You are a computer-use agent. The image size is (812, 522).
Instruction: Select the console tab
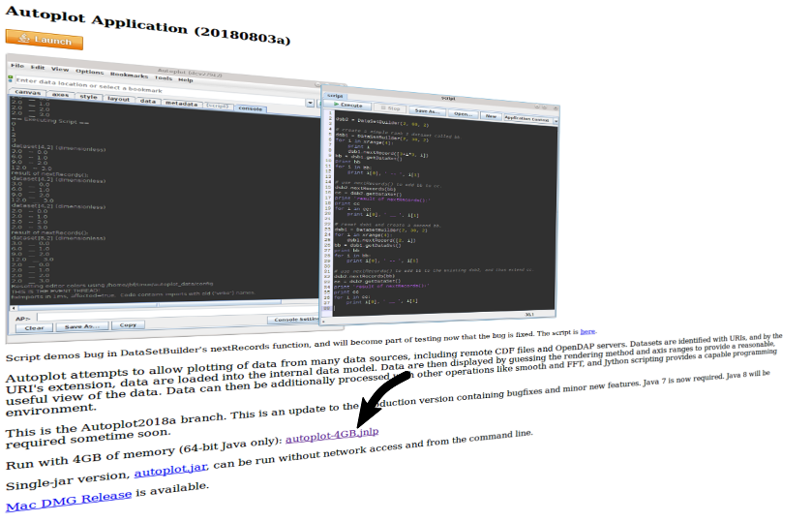[251, 108]
